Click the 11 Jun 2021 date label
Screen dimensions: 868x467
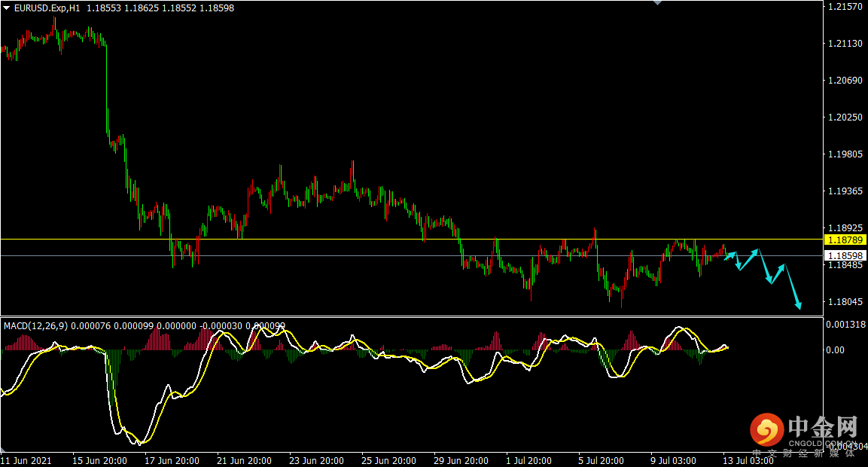27,460
